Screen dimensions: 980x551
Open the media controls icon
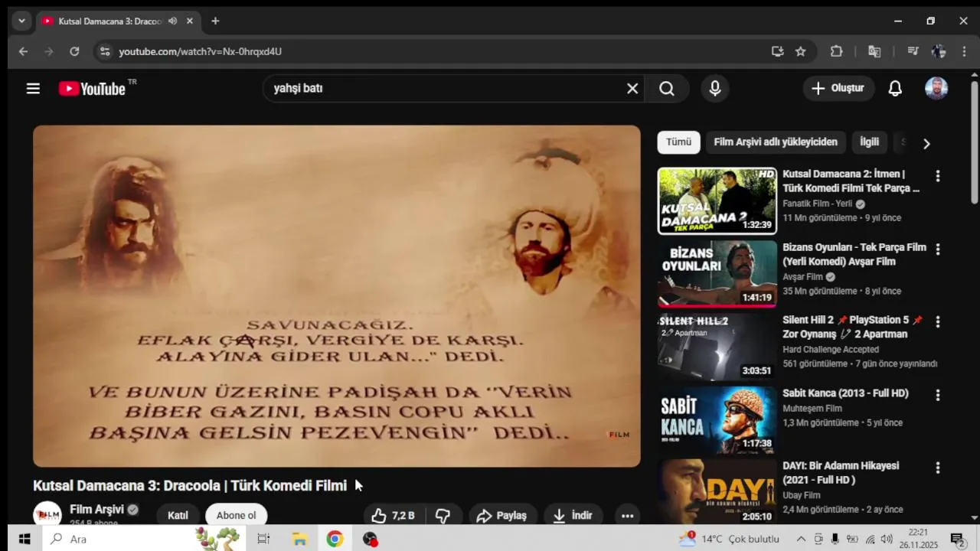coord(913,51)
